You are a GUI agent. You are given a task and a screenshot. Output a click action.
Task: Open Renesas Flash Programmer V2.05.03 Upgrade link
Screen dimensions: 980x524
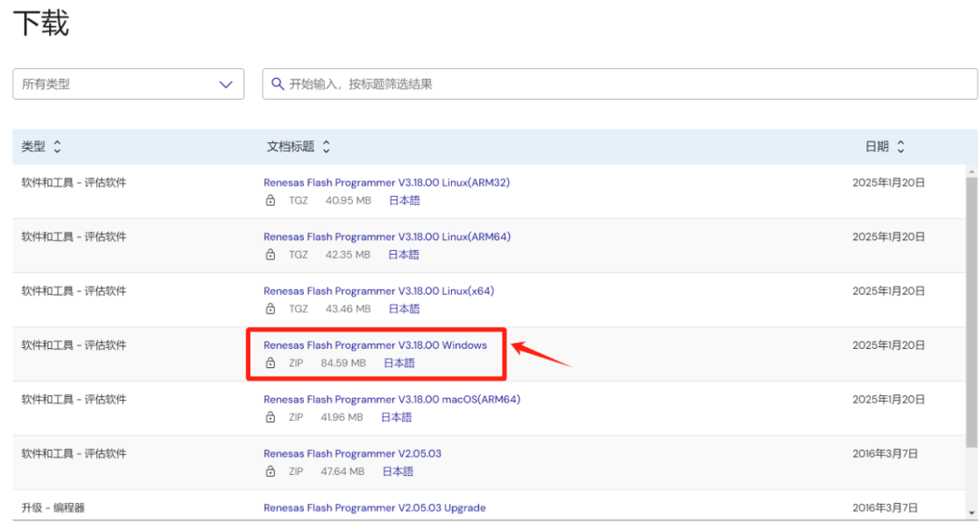(x=375, y=508)
